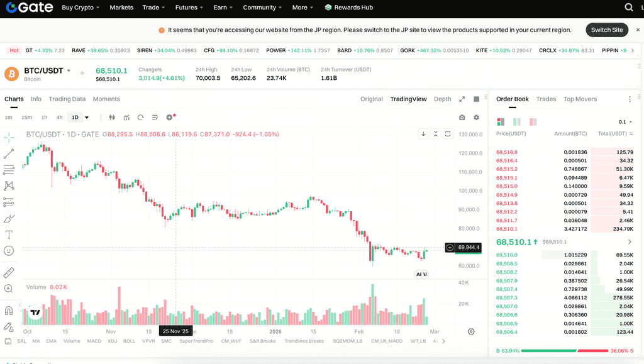This screenshot has height=364, width=644.
Task: Dismiss the region notice banner
Action: coord(638,30)
